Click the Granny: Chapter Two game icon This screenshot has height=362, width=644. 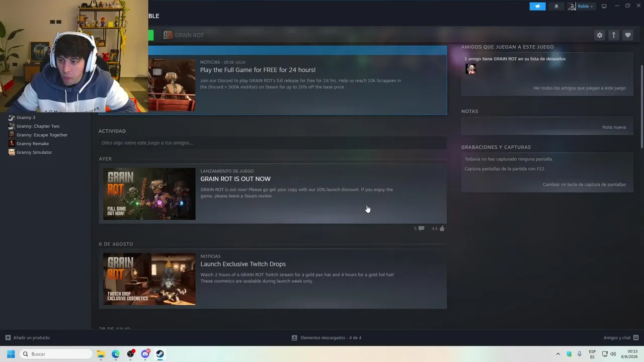click(x=12, y=126)
